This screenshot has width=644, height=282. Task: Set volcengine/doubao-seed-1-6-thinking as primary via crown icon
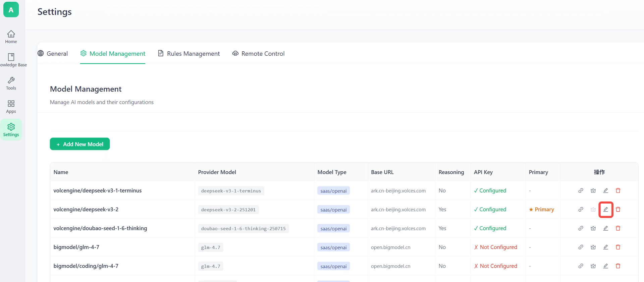point(593,228)
